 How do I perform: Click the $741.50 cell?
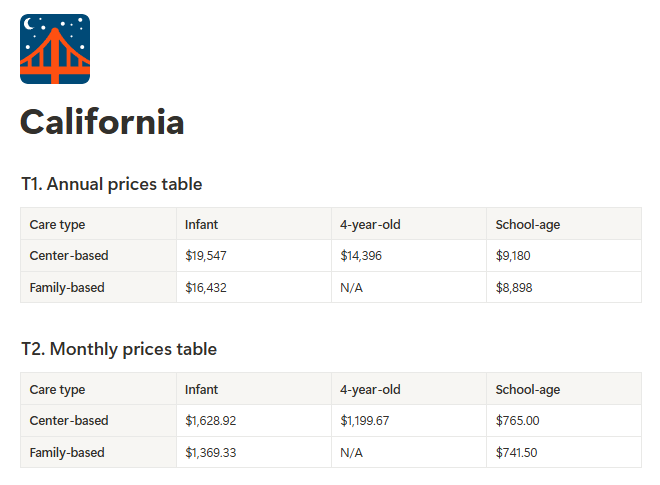pyautogui.click(x=564, y=452)
